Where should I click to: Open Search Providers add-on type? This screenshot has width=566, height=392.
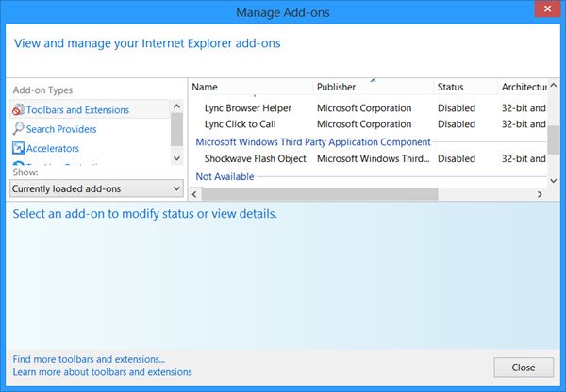click(x=61, y=129)
